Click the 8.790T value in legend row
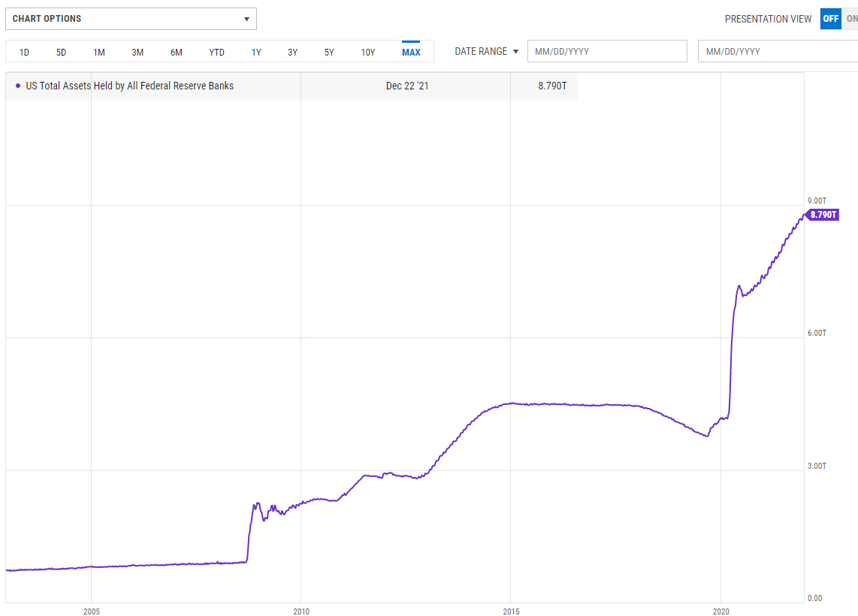 [552, 86]
